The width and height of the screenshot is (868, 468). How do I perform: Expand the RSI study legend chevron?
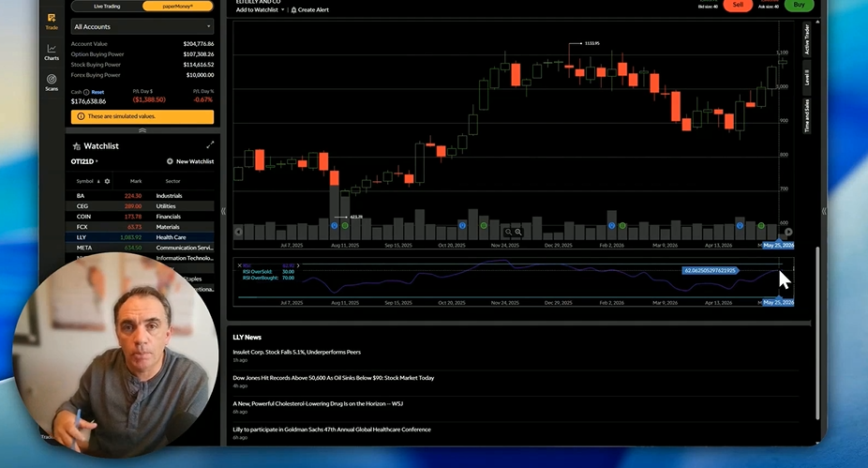(298, 265)
